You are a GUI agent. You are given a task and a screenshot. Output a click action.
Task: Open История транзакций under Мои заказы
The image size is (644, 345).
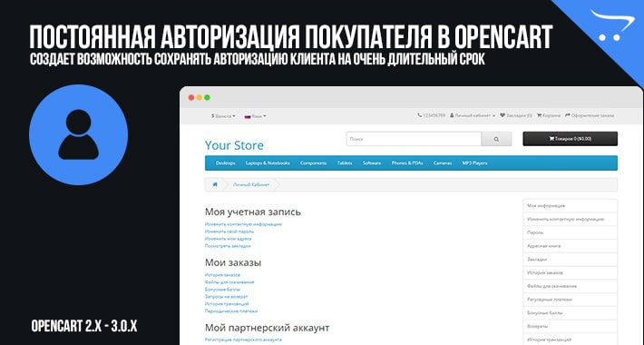pyautogui.click(x=227, y=304)
